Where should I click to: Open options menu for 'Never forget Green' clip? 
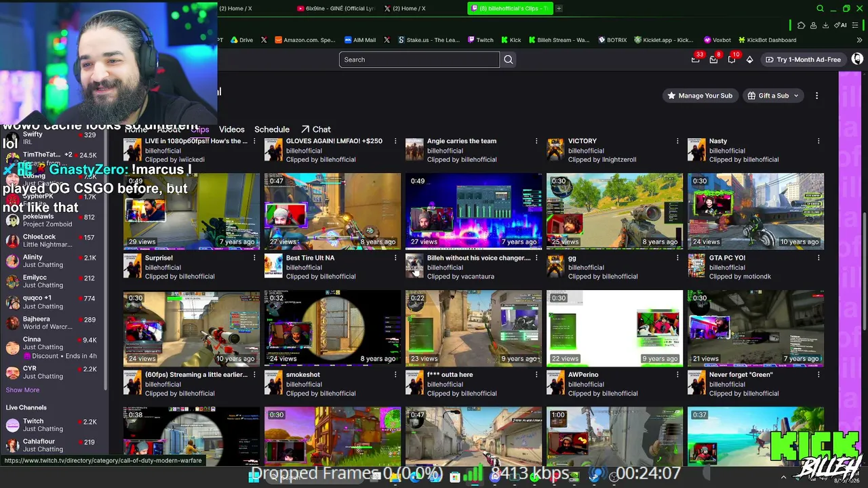[818, 374]
